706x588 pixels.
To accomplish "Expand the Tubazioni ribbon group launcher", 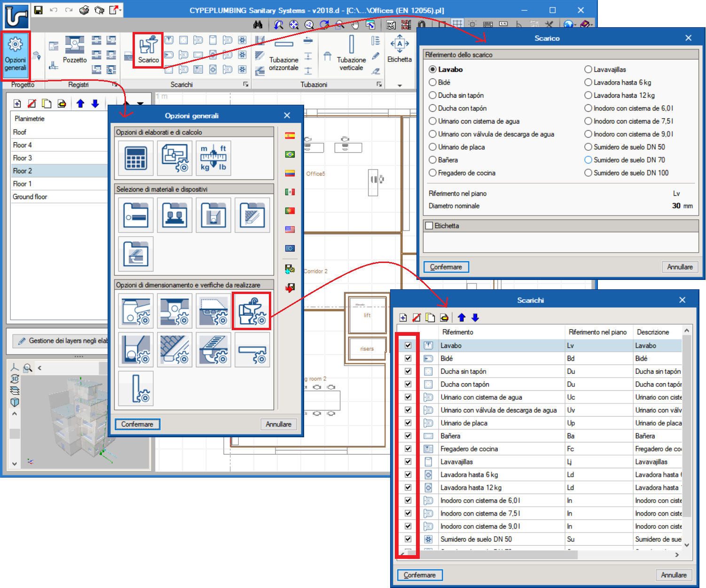I will click(379, 85).
